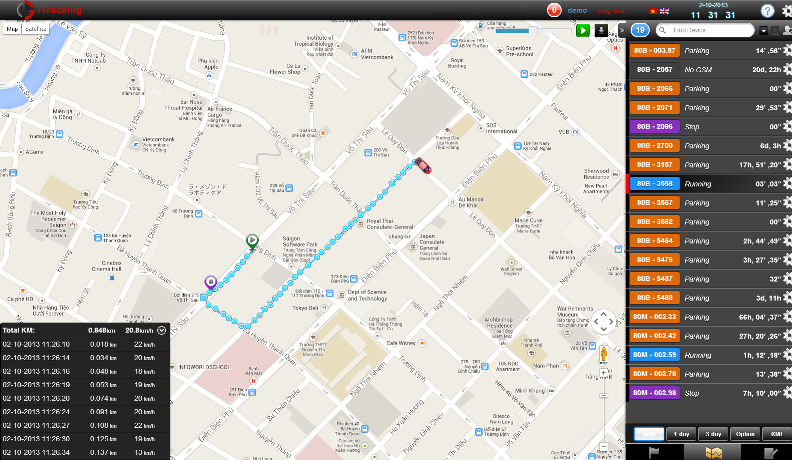The image size is (792, 460).
Task: Collapse the Total KM panel chevron
Action: point(162,331)
